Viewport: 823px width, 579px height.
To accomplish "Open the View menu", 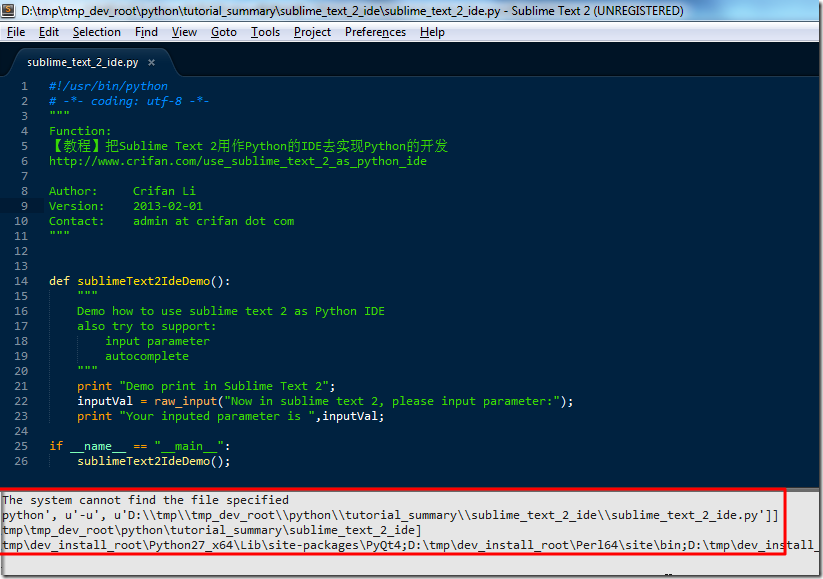I will pos(184,32).
